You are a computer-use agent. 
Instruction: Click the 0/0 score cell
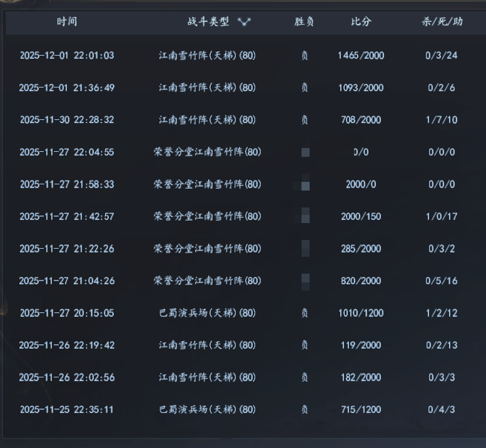click(361, 152)
